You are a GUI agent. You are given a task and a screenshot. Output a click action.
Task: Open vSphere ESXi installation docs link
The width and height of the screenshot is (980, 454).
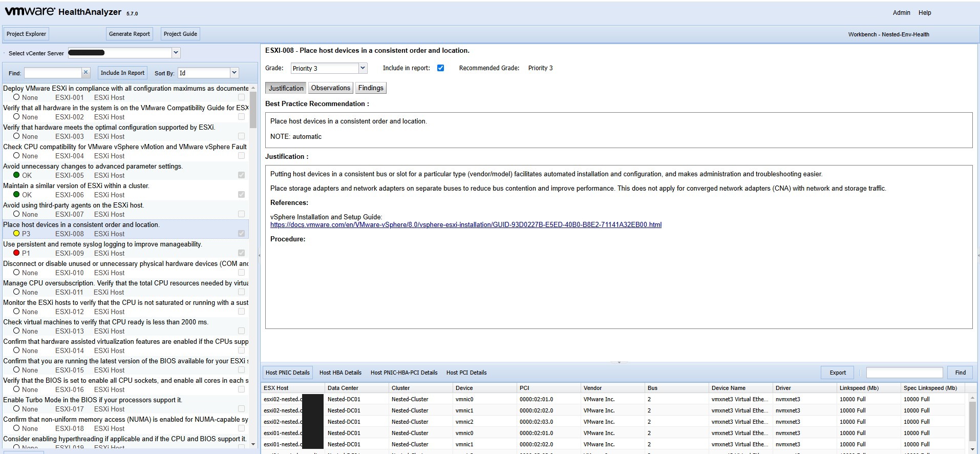point(466,225)
